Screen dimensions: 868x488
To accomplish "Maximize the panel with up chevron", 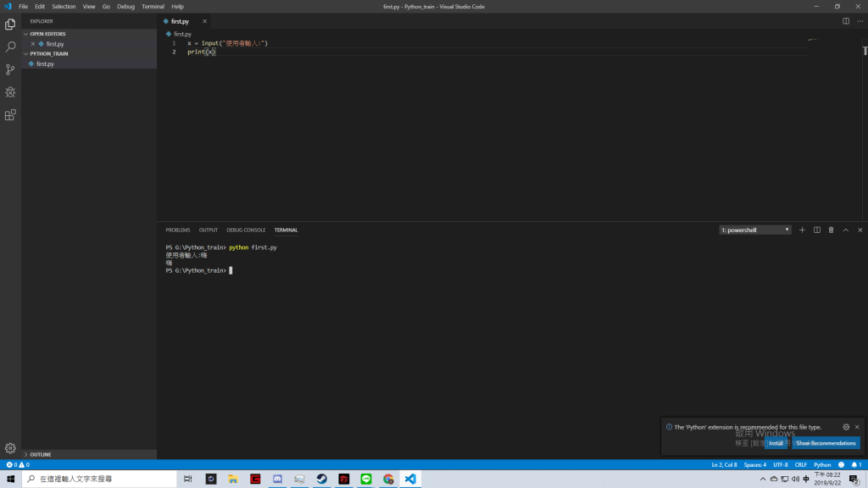I will tap(846, 230).
